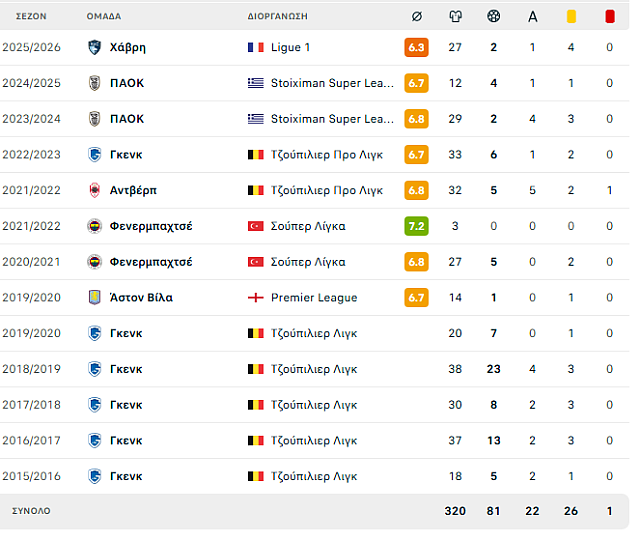Click the red card column icon
The image size is (640, 541).
[610, 16]
